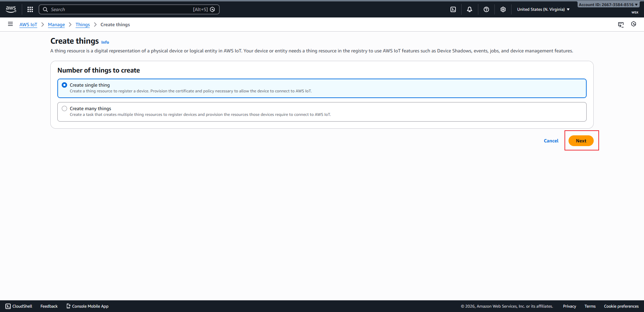
Task: Open the tutorials panel icon beside the hexagon
Action: [621, 25]
